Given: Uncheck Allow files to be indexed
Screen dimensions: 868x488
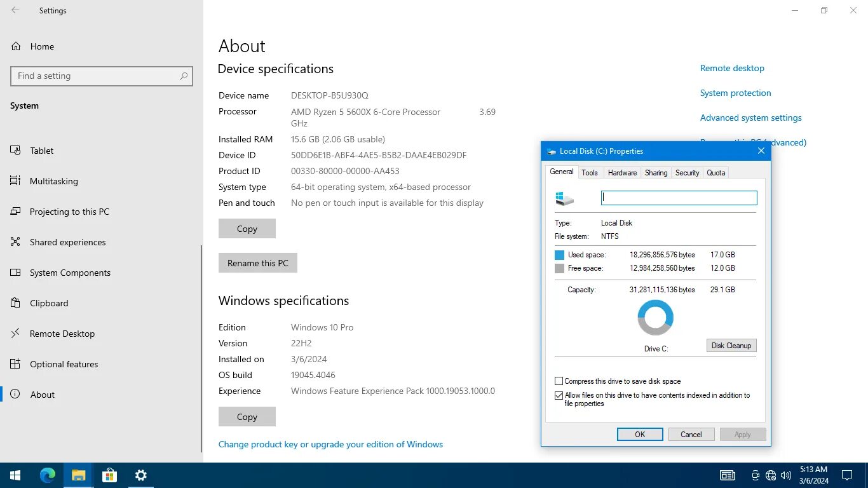Looking at the screenshot, I should click(559, 395).
